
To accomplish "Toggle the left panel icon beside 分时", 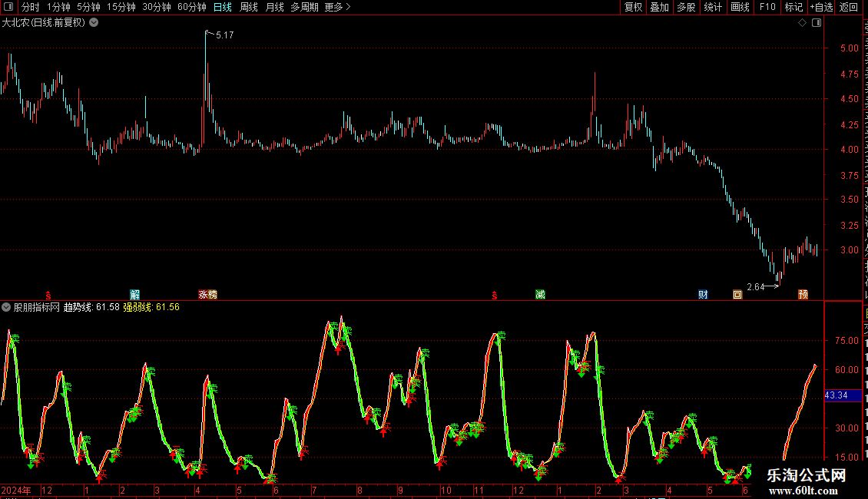I will point(8,7).
